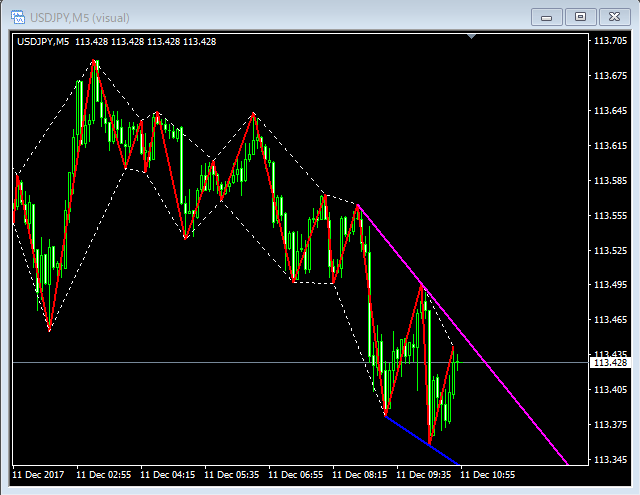Screen dimensions: 640x495
Task: Click the 11 Dec 04:15 time label
Action: (168, 475)
